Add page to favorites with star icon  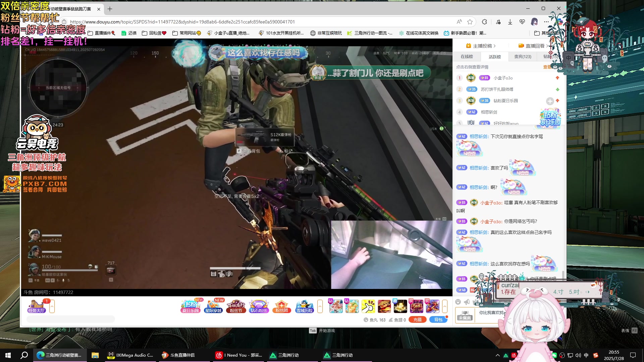pyautogui.click(x=470, y=22)
